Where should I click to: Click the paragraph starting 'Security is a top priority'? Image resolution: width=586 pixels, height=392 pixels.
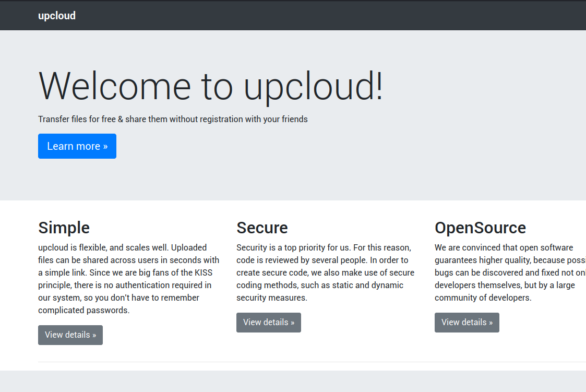click(326, 272)
